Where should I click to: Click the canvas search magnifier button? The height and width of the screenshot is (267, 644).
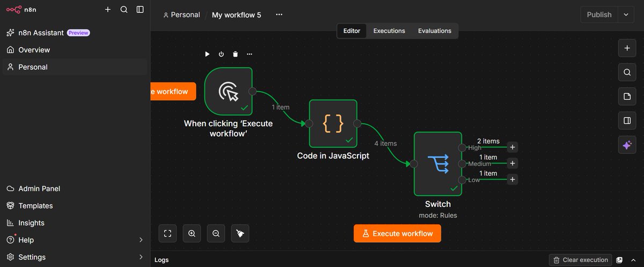[x=627, y=72]
